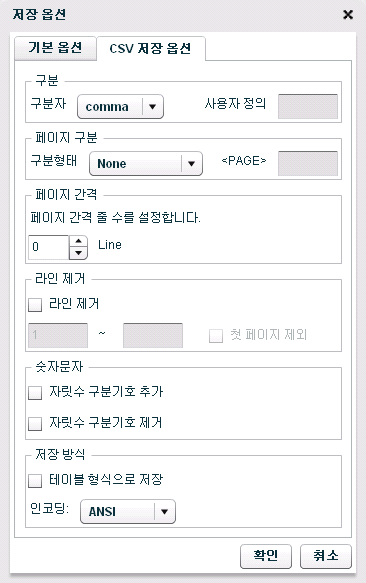Click the <PAGE> text field
The height and width of the screenshot is (583, 366).
pyautogui.click(x=308, y=163)
